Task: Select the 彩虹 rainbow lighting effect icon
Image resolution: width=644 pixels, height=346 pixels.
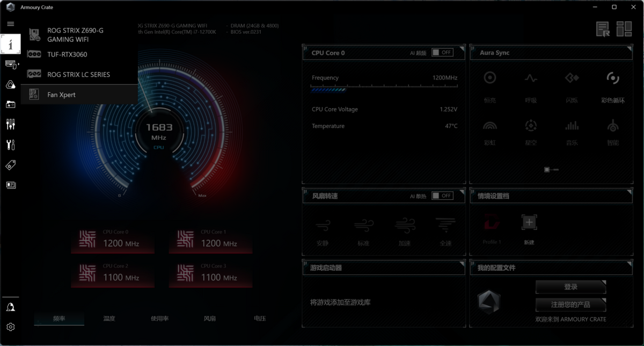Action: [x=490, y=126]
